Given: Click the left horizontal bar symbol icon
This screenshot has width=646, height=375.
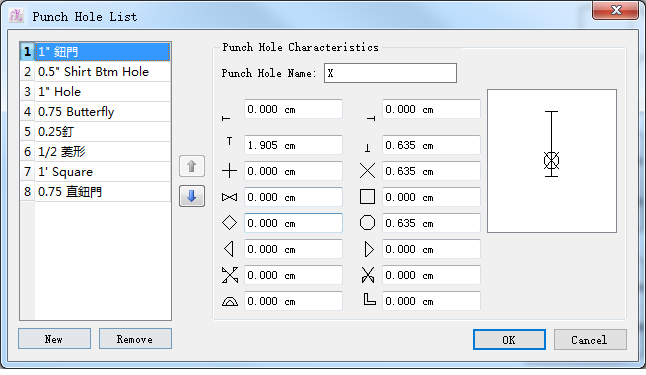Looking at the screenshot, I should [x=226, y=118].
